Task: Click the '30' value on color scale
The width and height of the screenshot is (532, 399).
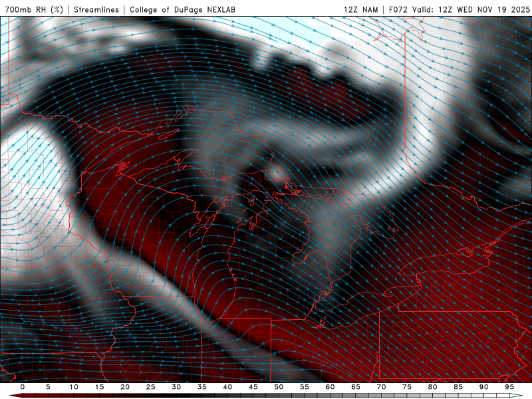Action: click(176, 387)
